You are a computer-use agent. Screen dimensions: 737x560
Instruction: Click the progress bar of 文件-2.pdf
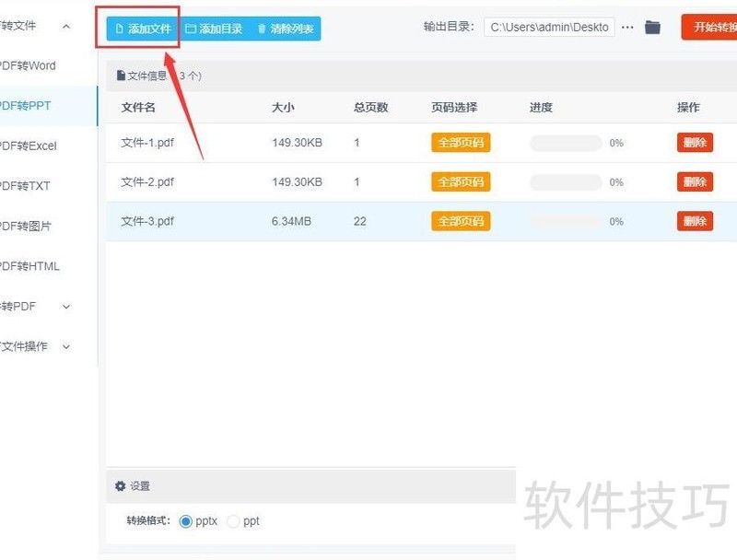coord(566,182)
